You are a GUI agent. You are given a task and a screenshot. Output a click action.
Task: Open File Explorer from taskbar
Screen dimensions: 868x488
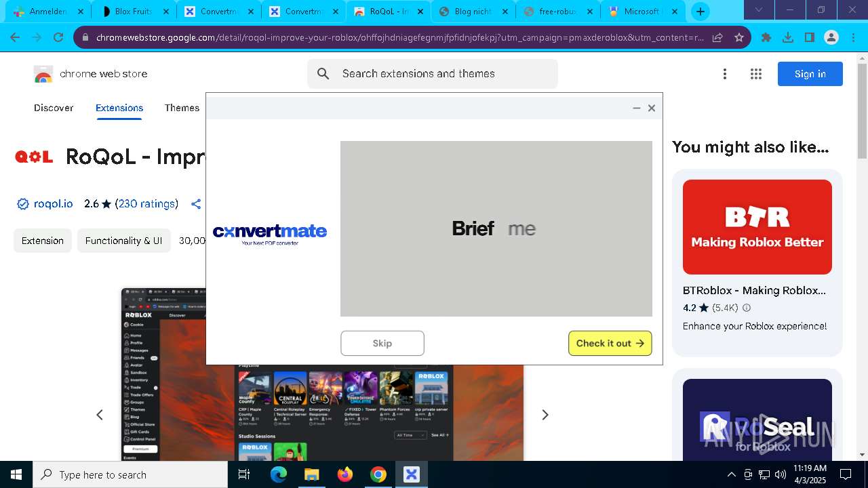pyautogui.click(x=311, y=474)
